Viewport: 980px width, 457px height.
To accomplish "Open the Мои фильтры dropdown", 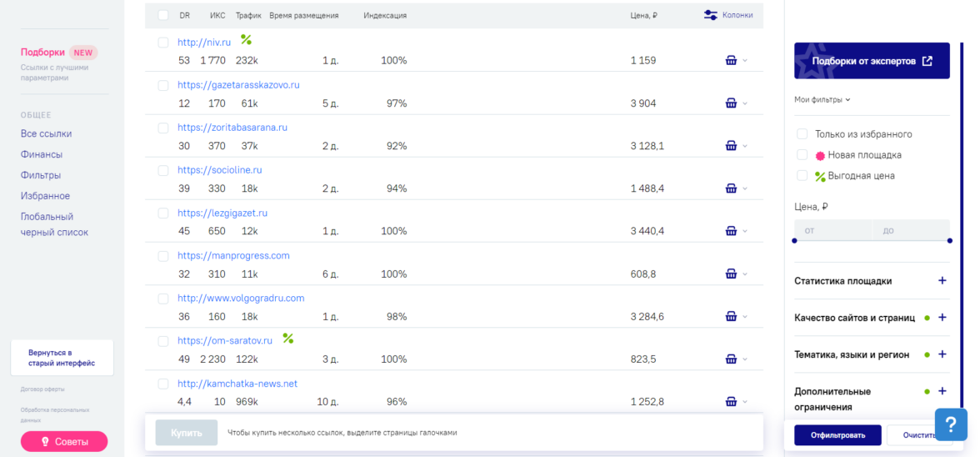I will (x=822, y=100).
